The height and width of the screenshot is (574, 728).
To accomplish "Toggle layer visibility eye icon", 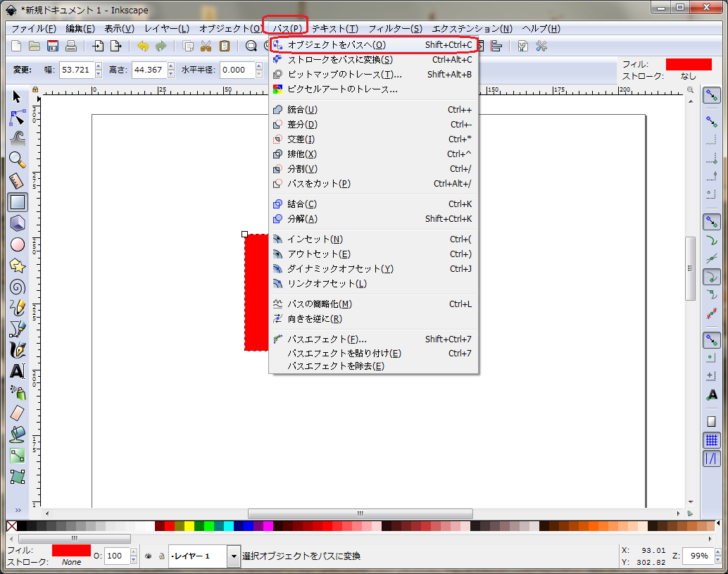I will click(x=149, y=556).
